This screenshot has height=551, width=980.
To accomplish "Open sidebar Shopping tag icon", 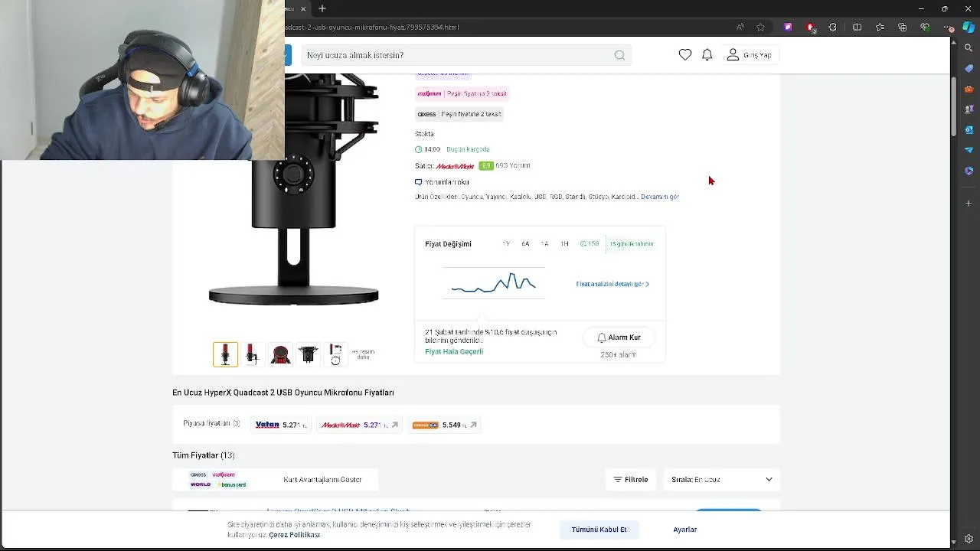I will (x=969, y=68).
